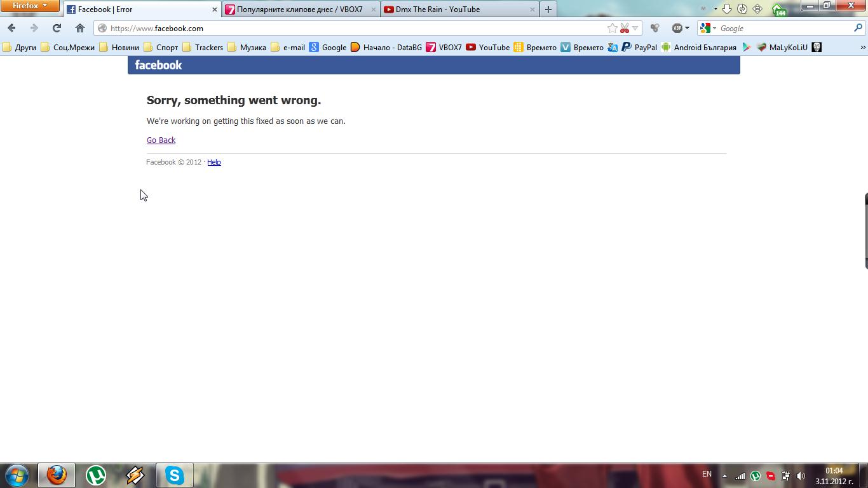Click the power plug battery tray icon
The height and width of the screenshot is (488, 868).
785,476
